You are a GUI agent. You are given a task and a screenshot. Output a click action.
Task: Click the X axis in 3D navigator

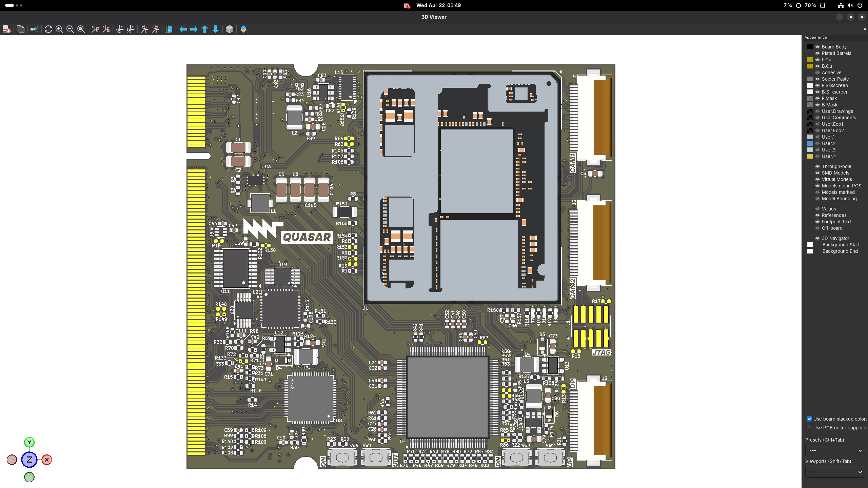coord(47,460)
